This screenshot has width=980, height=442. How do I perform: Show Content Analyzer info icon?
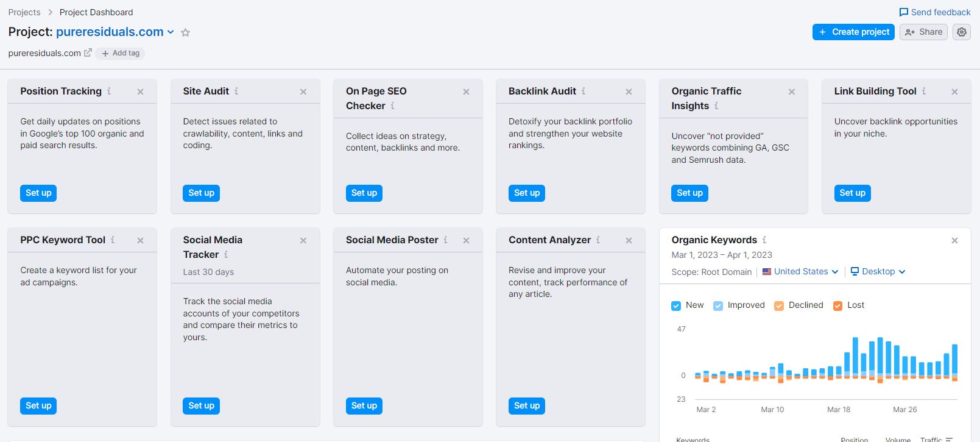pos(598,240)
